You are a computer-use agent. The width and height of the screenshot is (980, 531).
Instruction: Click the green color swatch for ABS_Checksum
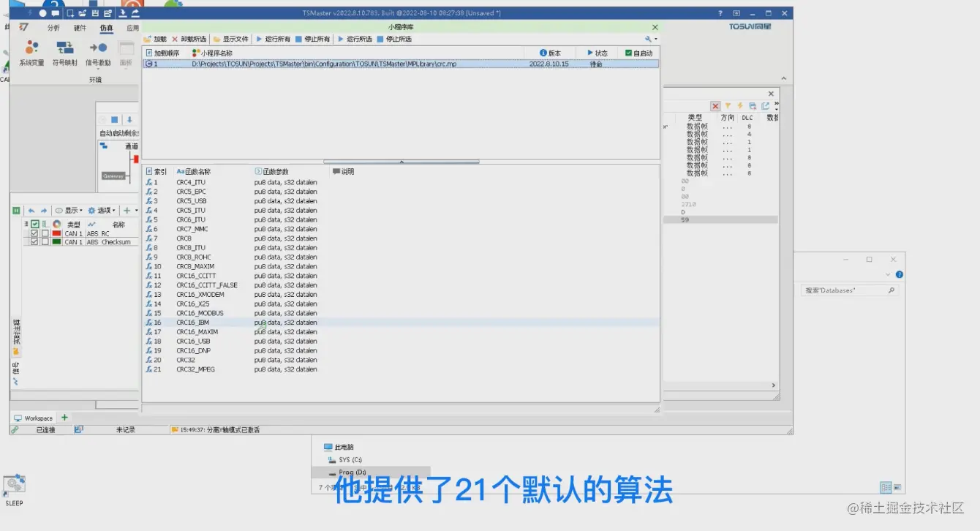tap(56, 242)
